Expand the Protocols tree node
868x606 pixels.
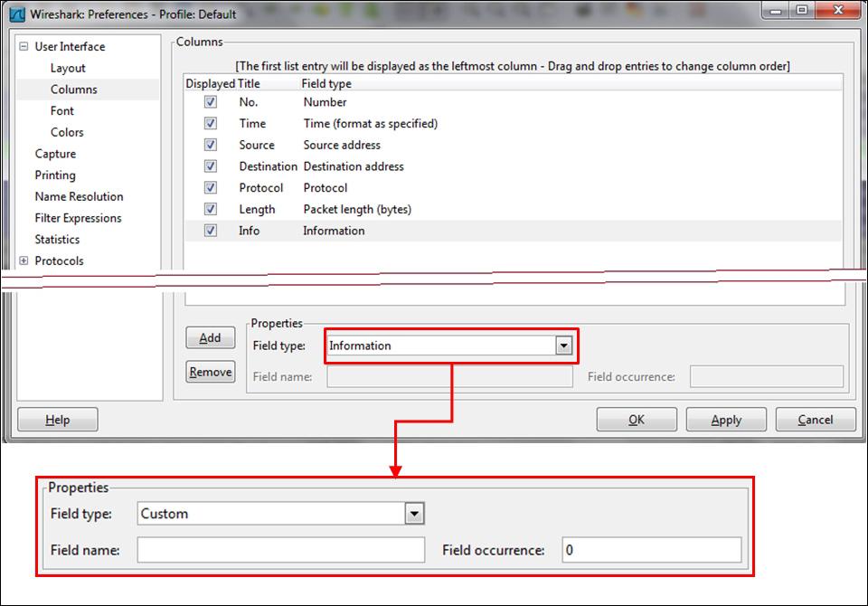coord(24,260)
